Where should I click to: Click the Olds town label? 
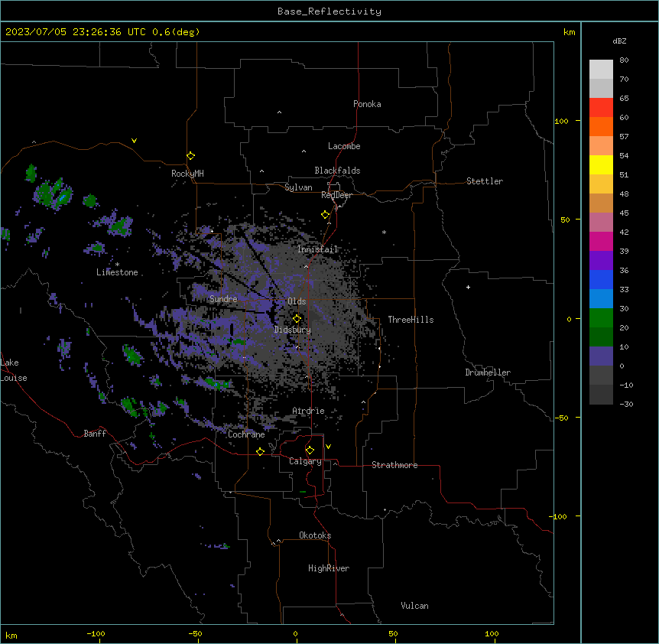coord(297,301)
